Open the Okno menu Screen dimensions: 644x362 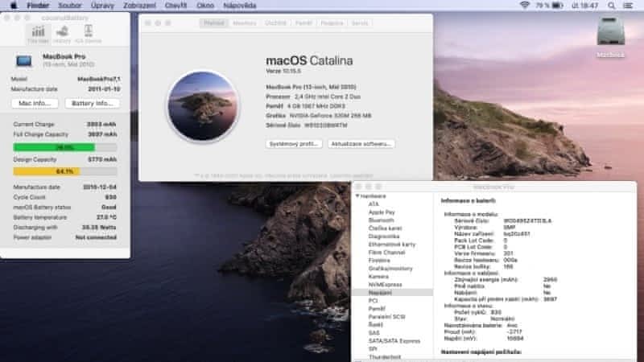(x=205, y=6)
